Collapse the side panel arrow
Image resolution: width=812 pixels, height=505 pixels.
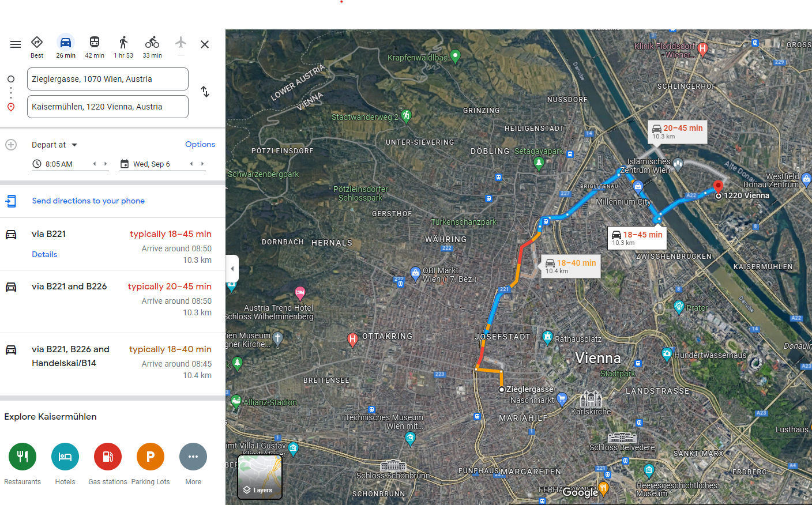pyautogui.click(x=232, y=269)
